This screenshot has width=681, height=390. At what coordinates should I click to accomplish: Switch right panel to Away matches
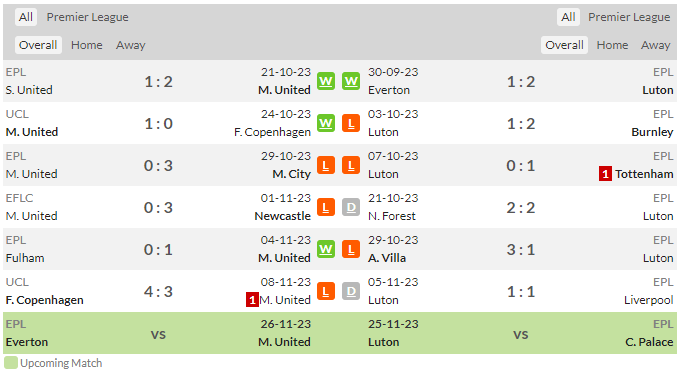coord(656,45)
